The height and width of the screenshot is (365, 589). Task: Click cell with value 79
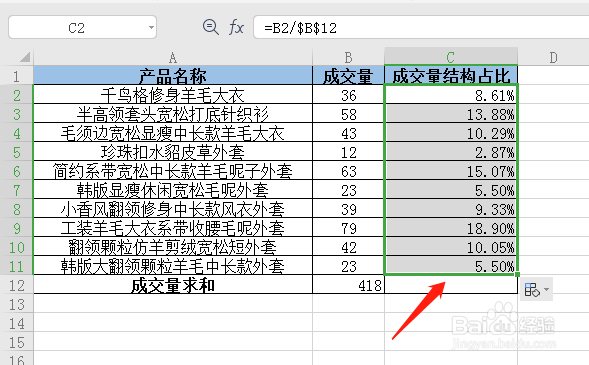[348, 228]
